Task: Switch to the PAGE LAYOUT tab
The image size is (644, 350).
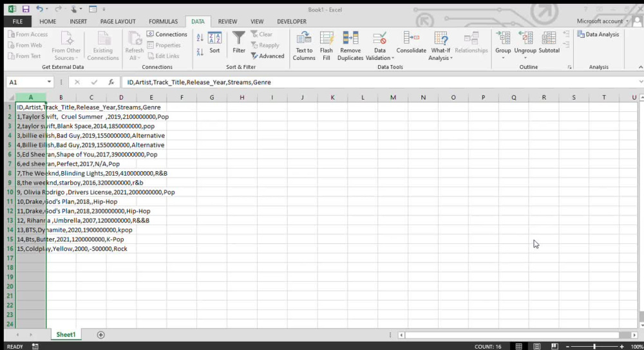Action: (x=118, y=21)
